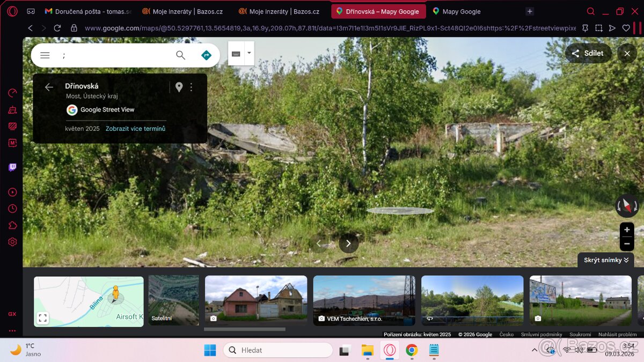644x362 pixels.
Task: Click the compass to reset heading
Action: tap(627, 205)
